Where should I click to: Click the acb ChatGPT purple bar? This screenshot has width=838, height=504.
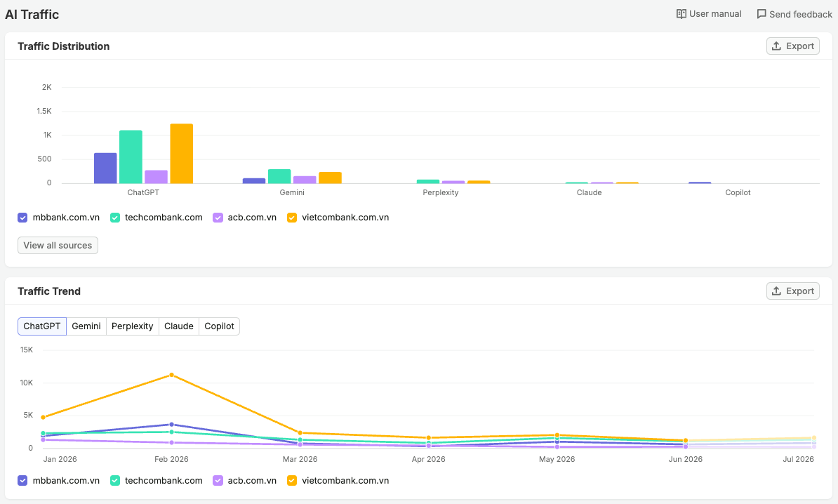coord(156,177)
